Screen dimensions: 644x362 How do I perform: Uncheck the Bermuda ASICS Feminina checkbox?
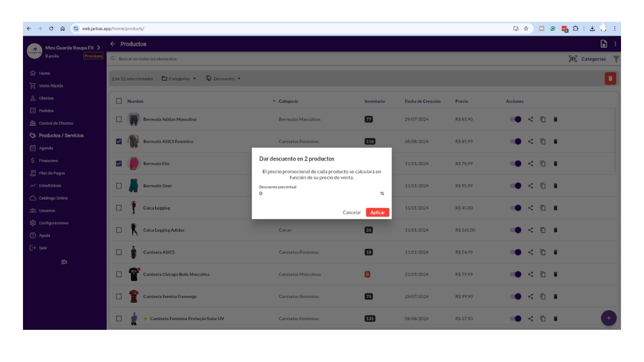pos(119,141)
